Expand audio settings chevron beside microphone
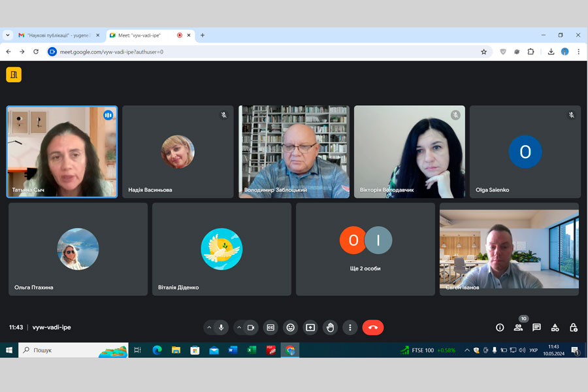Viewport: 588px width, 392px height. [209, 327]
